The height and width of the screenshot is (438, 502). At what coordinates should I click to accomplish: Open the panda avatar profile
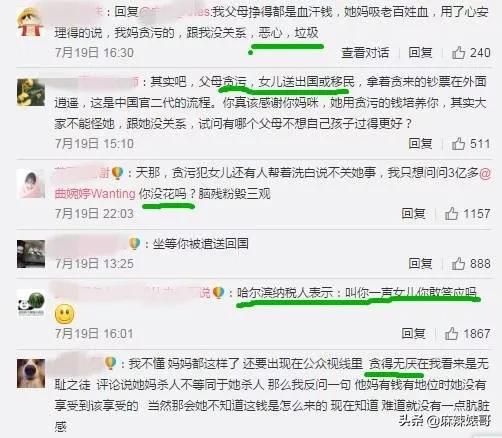[31, 303]
